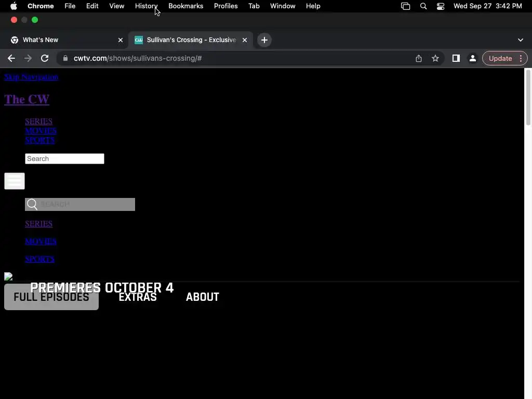Viewport: 532px width, 399px height.
Task: Open the File menu
Action: pyautogui.click(x=70, y=6)
